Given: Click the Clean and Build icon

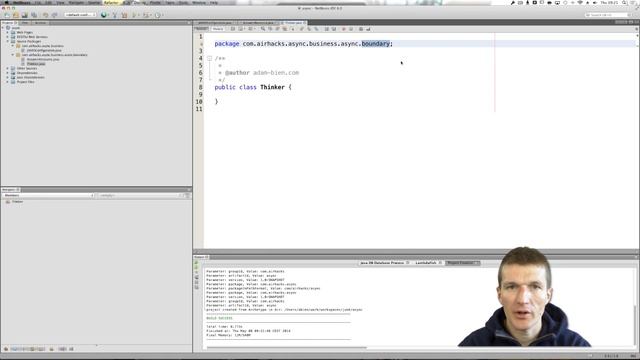Looking at the screenshot, I should click(124, 15).
